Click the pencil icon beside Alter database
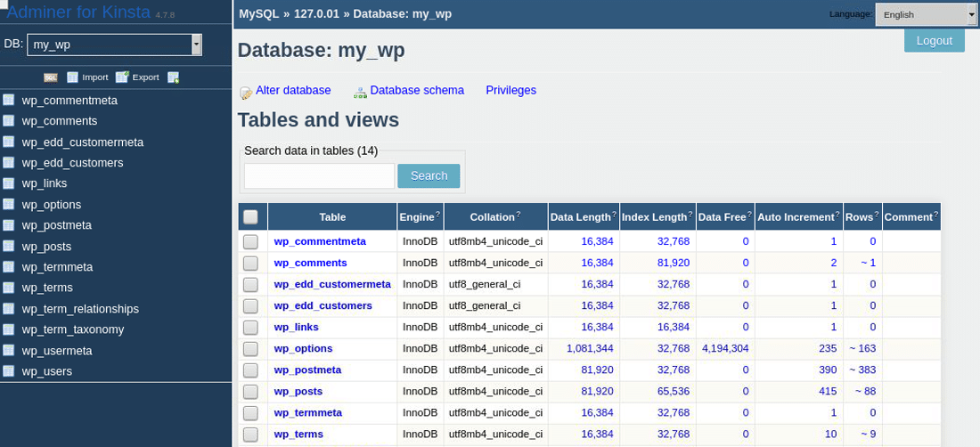The width and height of the screenshot is (980, 447). pos(246,92)
